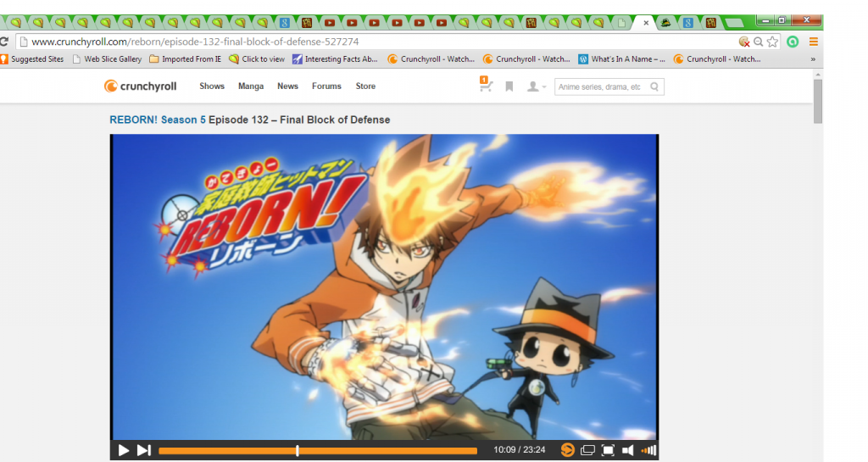Open the zoom magnifier icon in the address bar
The image size is (868, 462).
tap(759, 42)
